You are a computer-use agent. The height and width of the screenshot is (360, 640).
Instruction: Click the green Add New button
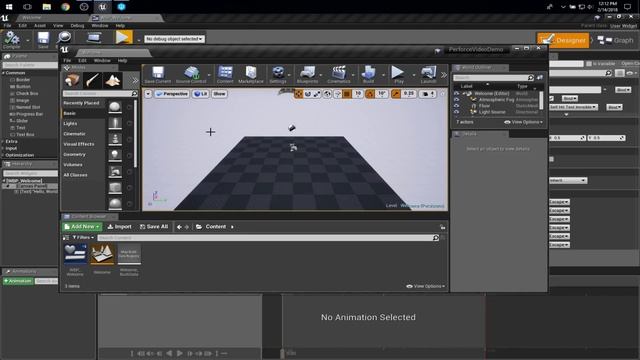[x=82, y=227]
